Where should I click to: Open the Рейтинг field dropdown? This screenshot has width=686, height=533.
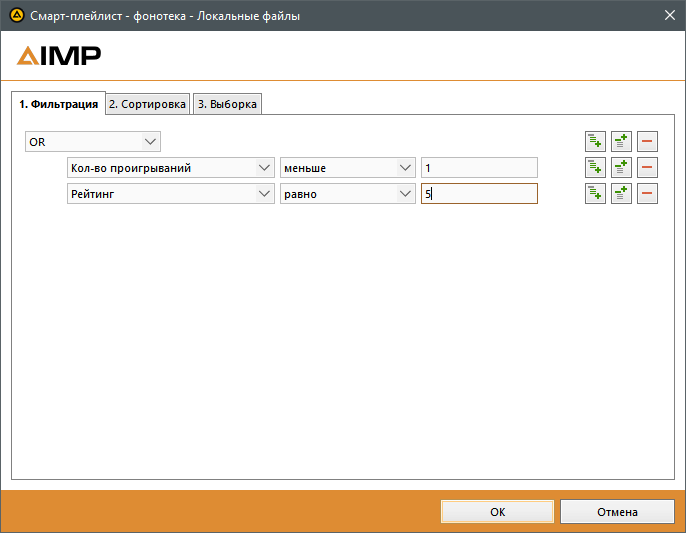(171, 193)
